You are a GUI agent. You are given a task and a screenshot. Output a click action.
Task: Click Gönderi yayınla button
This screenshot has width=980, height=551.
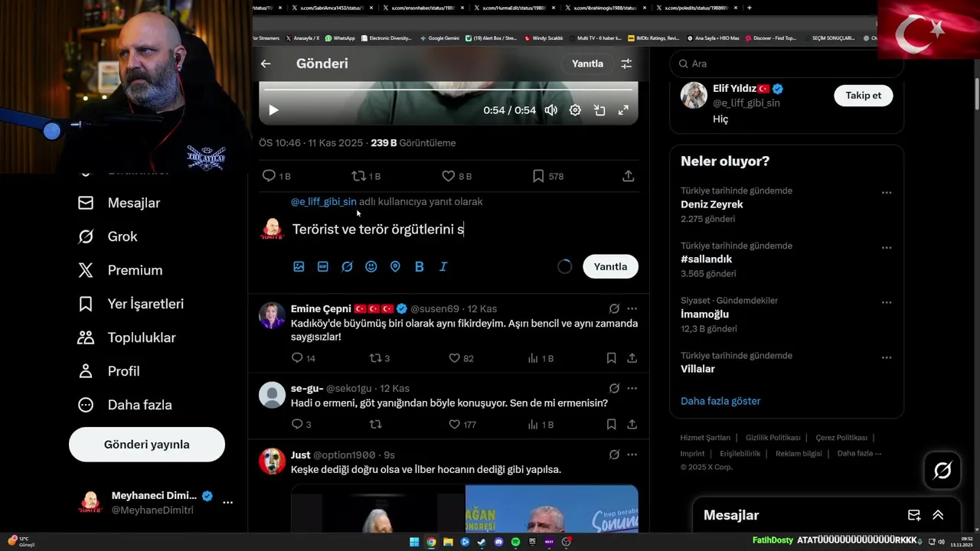point(147,445)
